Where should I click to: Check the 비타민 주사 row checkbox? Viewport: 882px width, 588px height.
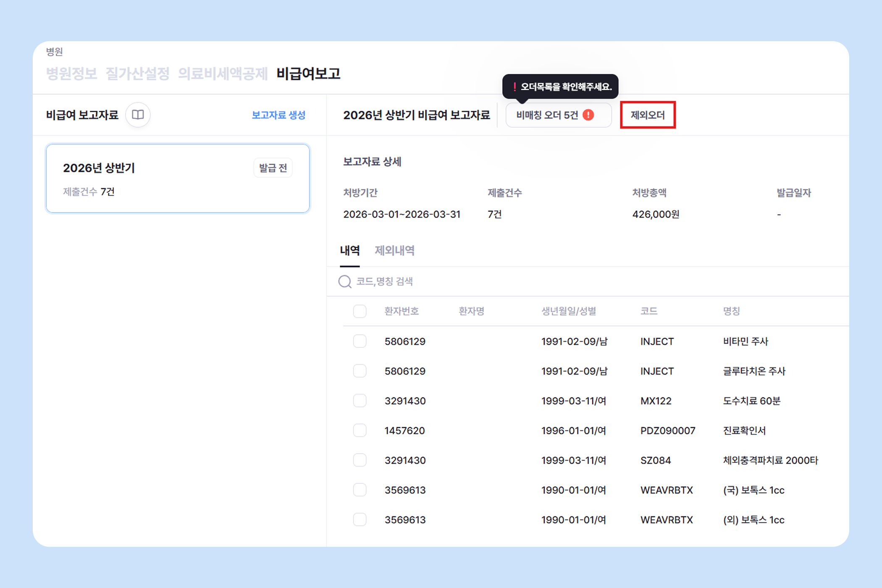point(360,341)
